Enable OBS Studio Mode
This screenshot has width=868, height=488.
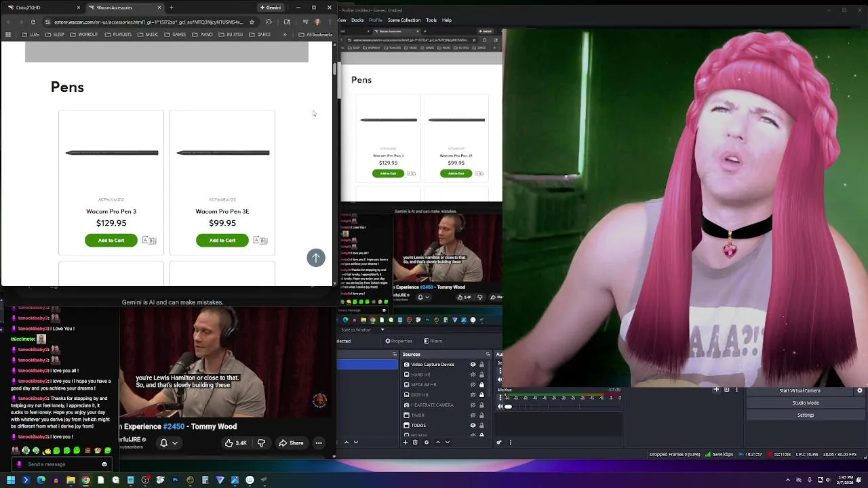(x=806, y=403)
